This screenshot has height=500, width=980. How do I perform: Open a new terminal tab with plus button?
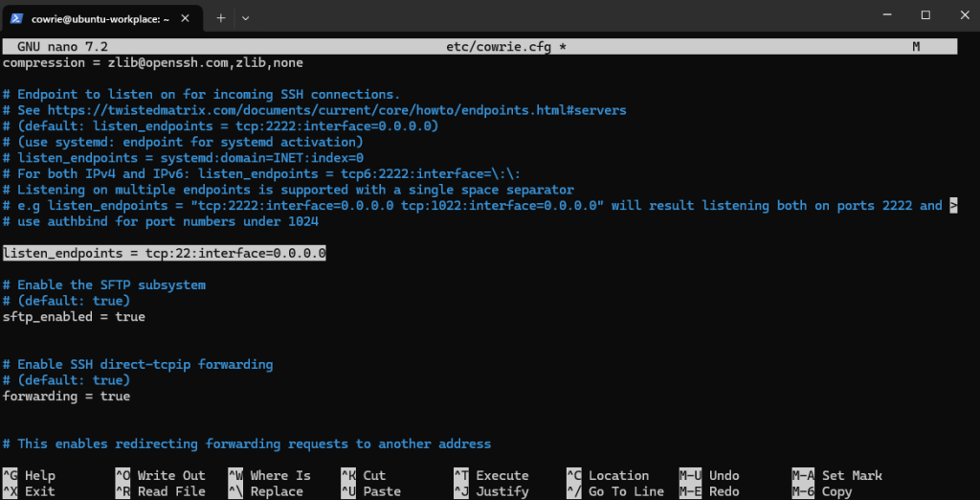(220, 17)
